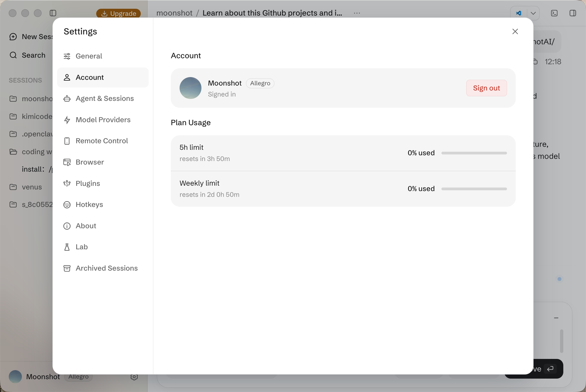The width and height of the screenshot is (586, 392).
Task: Toggle the left sidebar panel icon
Action: coord(53,13)
